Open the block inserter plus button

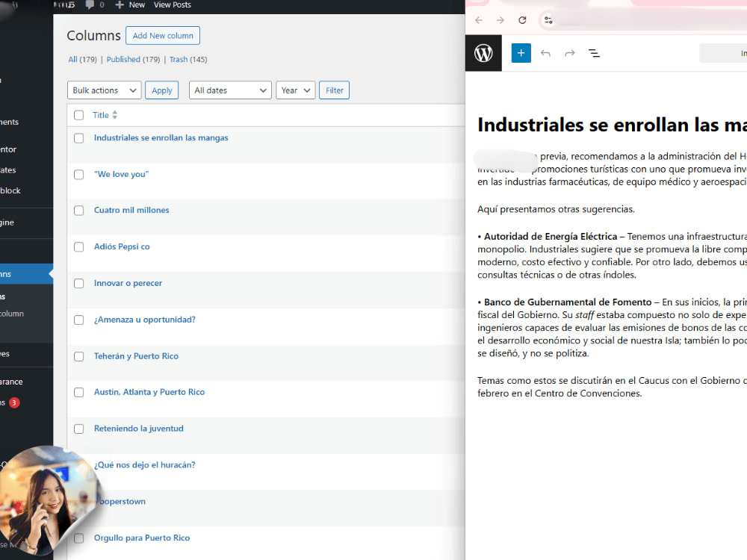tap(521, 53)
